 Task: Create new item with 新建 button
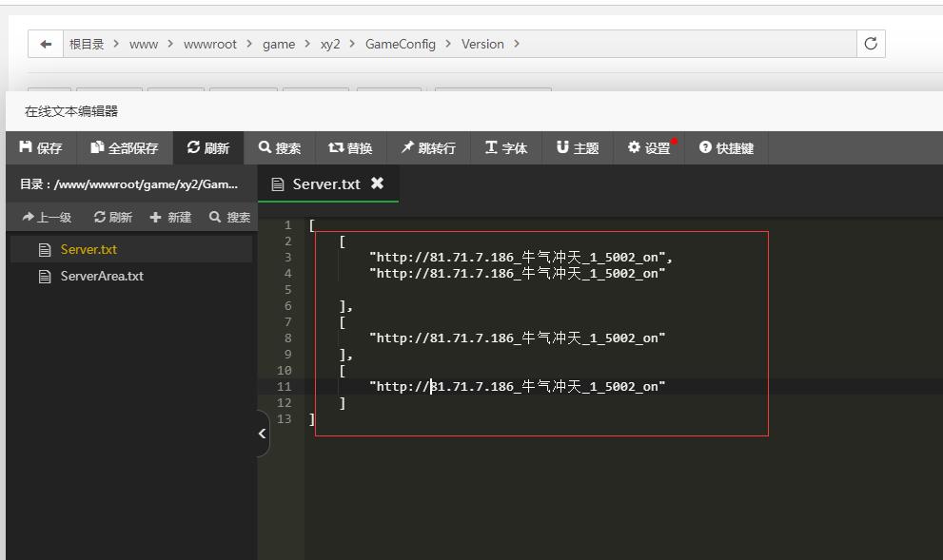(170, 218)
